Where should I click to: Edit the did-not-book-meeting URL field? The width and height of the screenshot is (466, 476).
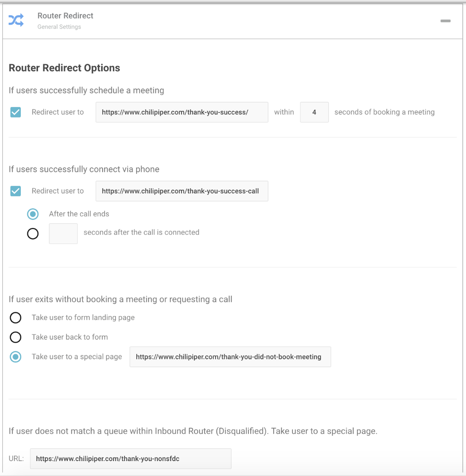(x=230, y=357)
